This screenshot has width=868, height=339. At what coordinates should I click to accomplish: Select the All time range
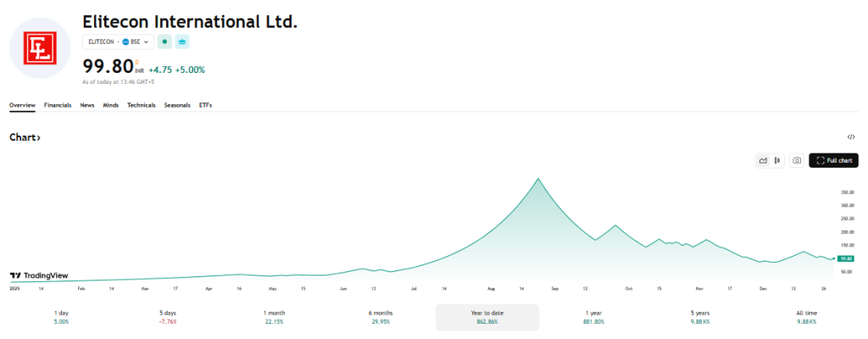pyautogui.click(x=808, y=318)
